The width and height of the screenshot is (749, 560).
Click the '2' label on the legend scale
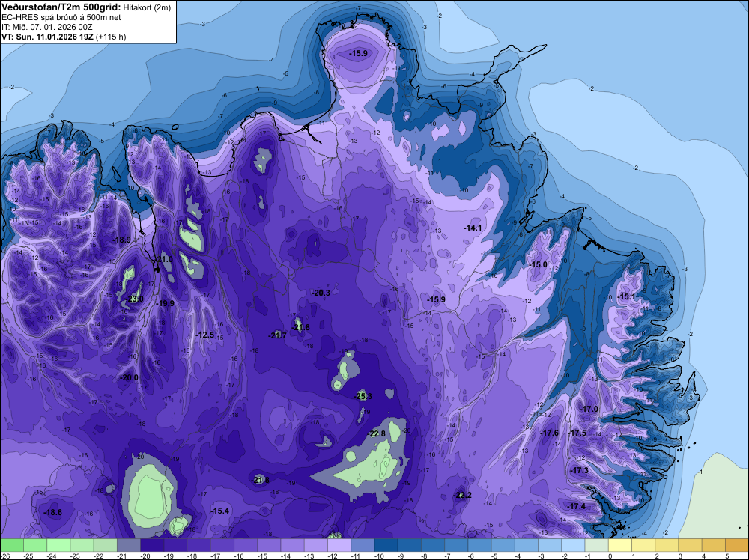[x=656, y=556]
